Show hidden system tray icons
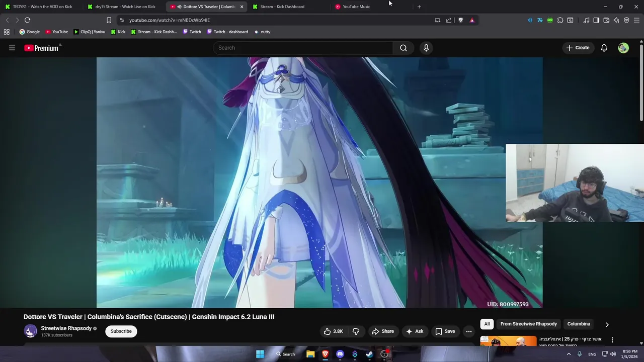The height and width of the screenshot is (362, 644). point(569,354)
